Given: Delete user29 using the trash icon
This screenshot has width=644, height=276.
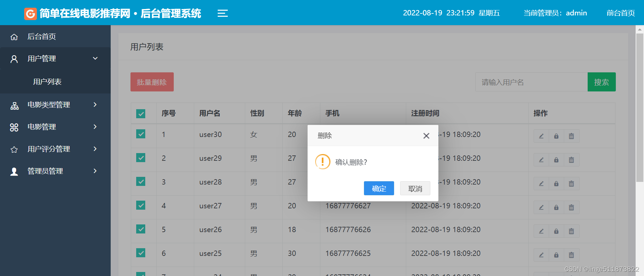Looking at the screenshot, I should (572, 160).
